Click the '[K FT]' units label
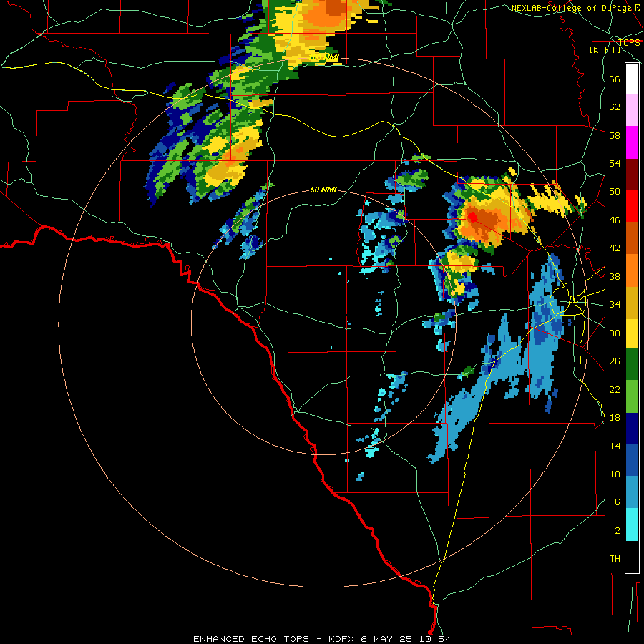 coord(605,50)
